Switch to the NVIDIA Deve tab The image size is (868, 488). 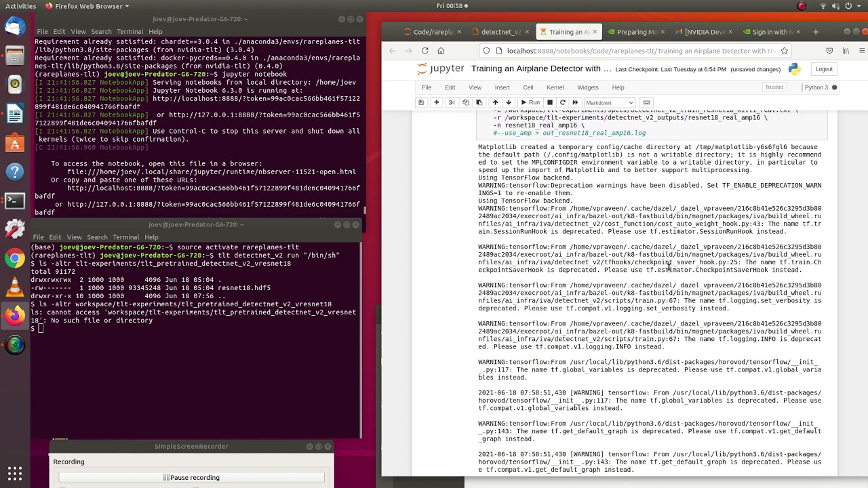(704, 32)
